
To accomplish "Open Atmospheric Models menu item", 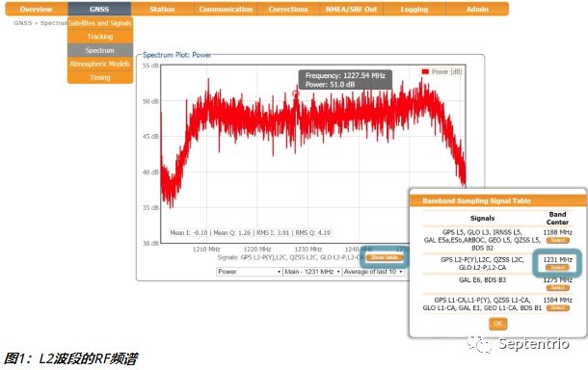I will point(100,64).
